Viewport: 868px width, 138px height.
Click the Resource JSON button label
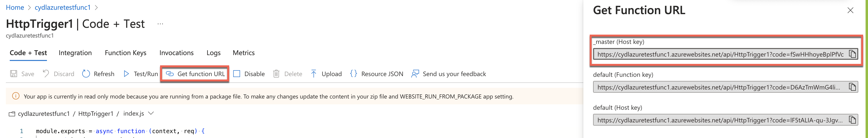tap(382, 74)
